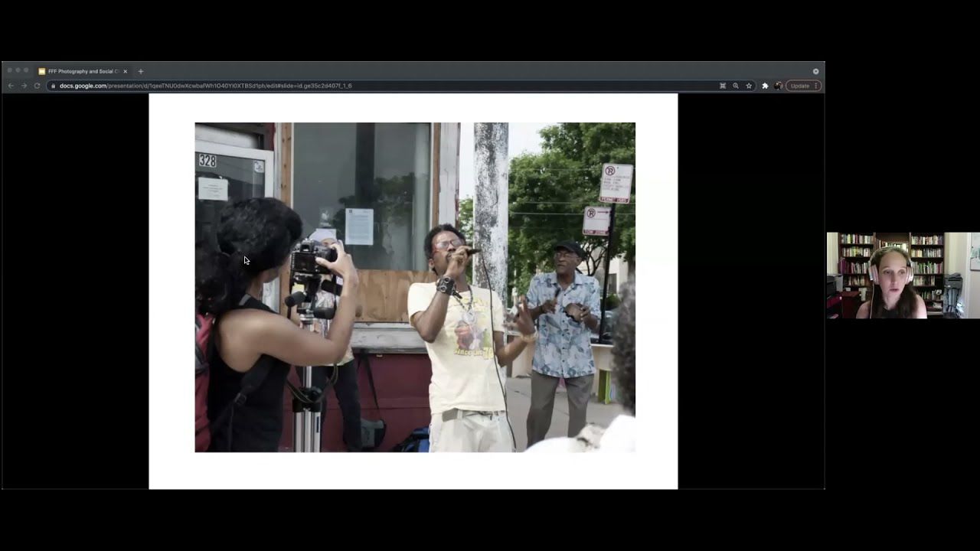Viewport: 980px width, 551px height.
Task: Click the browser back arrow
Action: pos(11,86)
